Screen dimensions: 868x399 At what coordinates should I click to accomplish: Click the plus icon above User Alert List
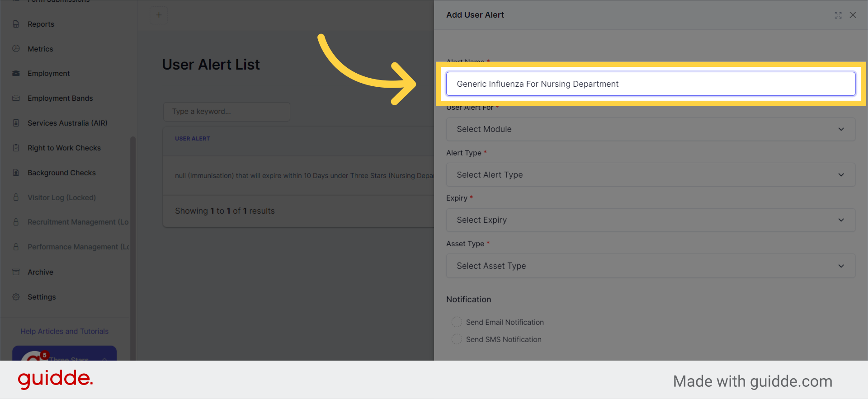coord(159,15)
